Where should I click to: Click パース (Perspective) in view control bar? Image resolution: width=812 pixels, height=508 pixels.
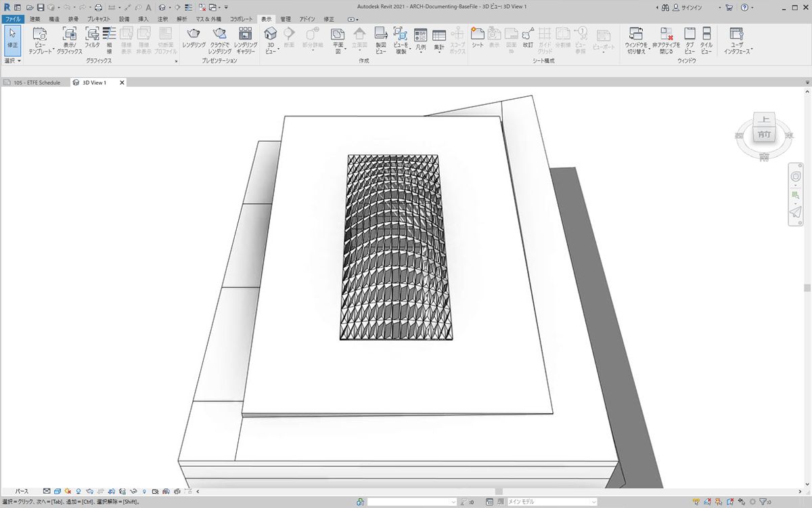pyautogui.click(x=22, y=491)
